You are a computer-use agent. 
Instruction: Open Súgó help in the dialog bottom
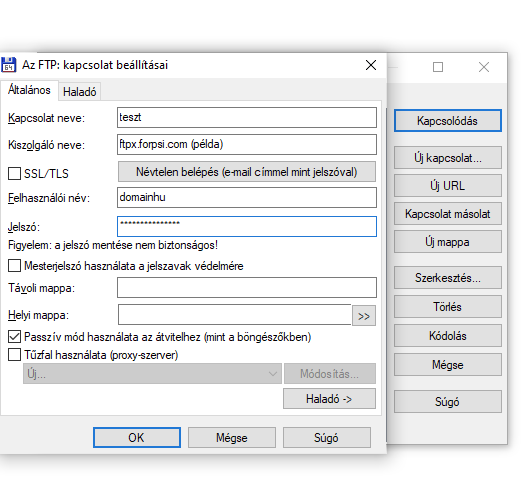(327, 437)
